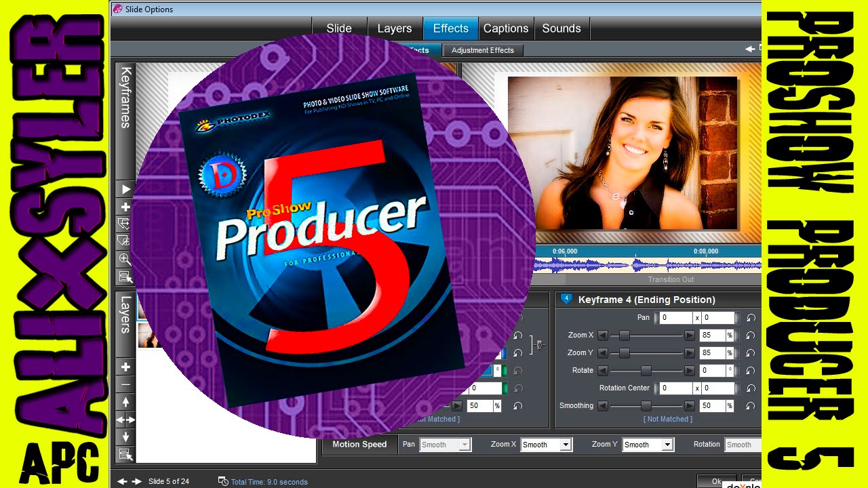Go to previous slide arrow
The height and width of the screenshot is (488, 868).
[122, 481]
